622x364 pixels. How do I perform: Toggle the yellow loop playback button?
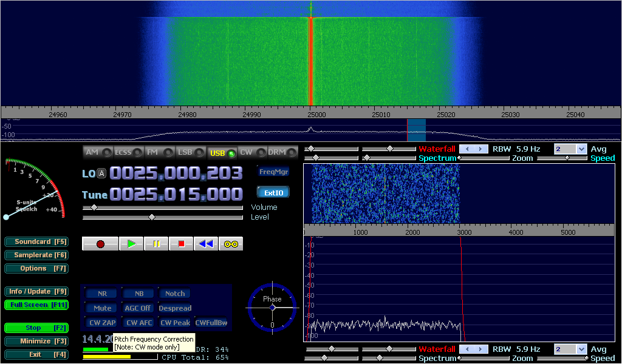point(231,244)
